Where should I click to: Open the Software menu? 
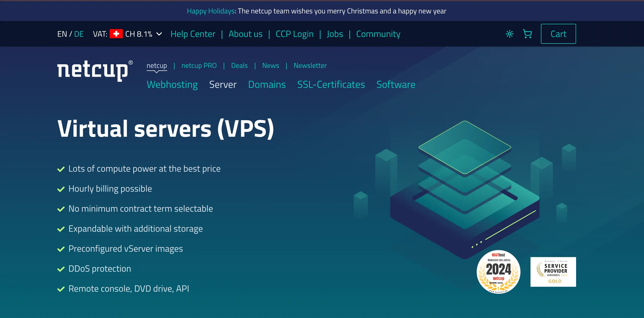pos(396,85)
